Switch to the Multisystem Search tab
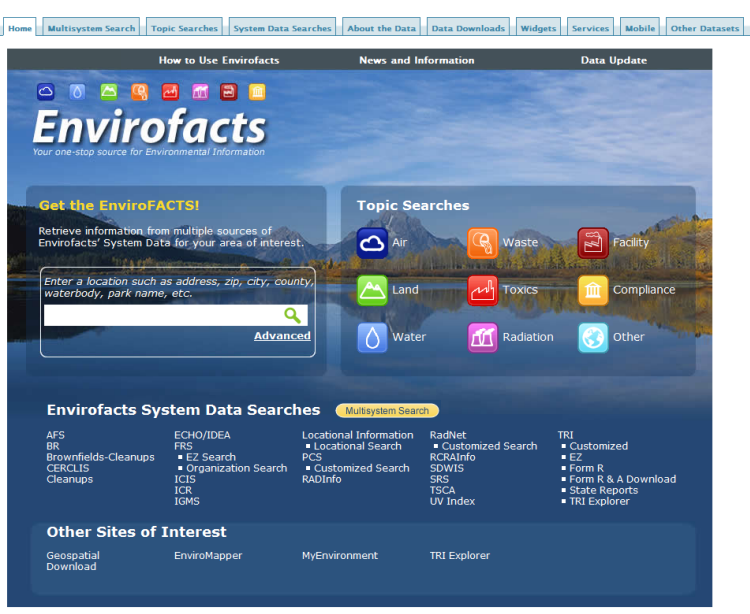The image size is (750, 614). tap(91, 28)
